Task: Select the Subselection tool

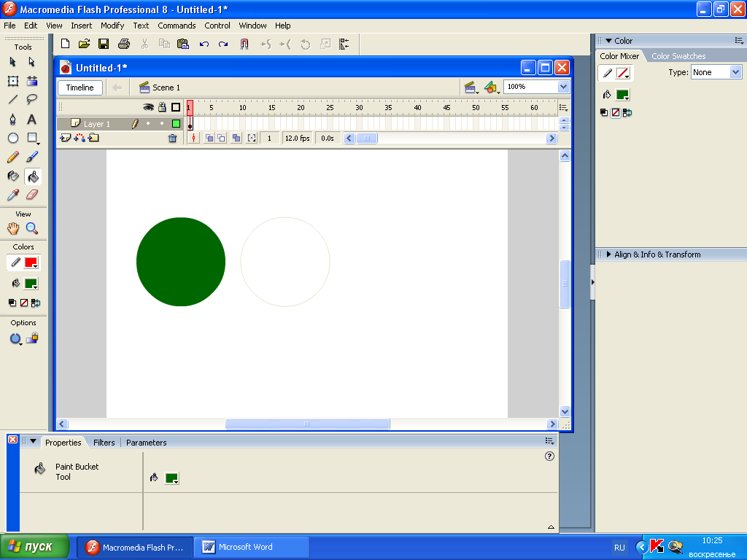Action: 32,62
